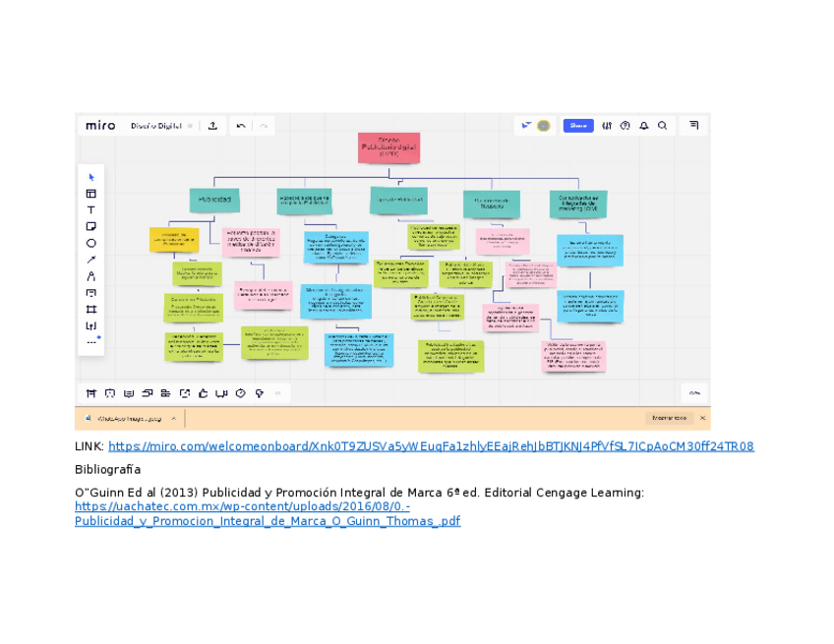The width and height of the screenshot is (834, 644).
Task: Click the Mostrar todo button
Action: tap(669, 418)
